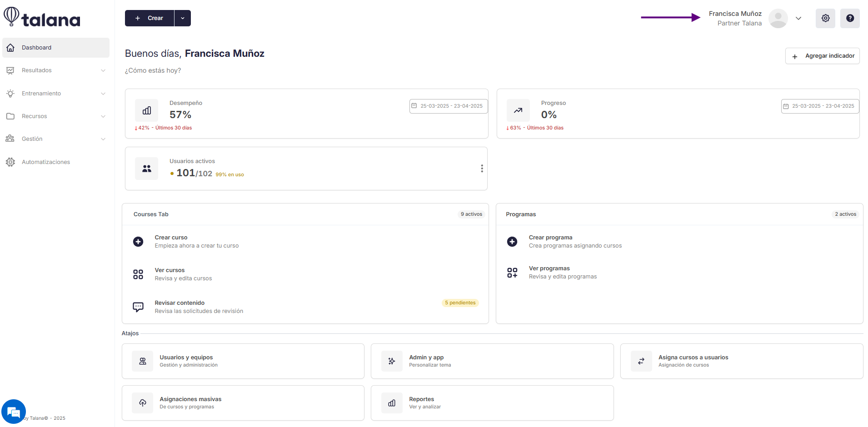Expand the Resultados menu chevron
The width and height of the screenshot is (868, 427).
point(103,70)
